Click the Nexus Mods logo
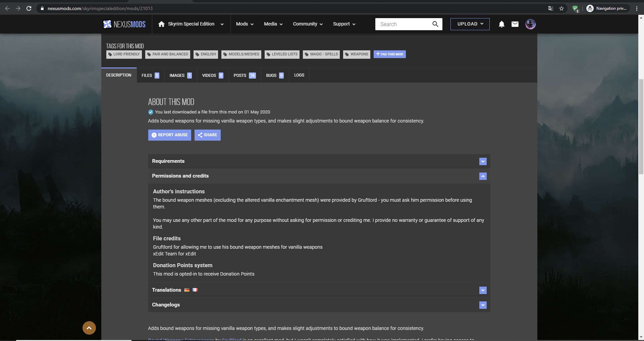 124,24
